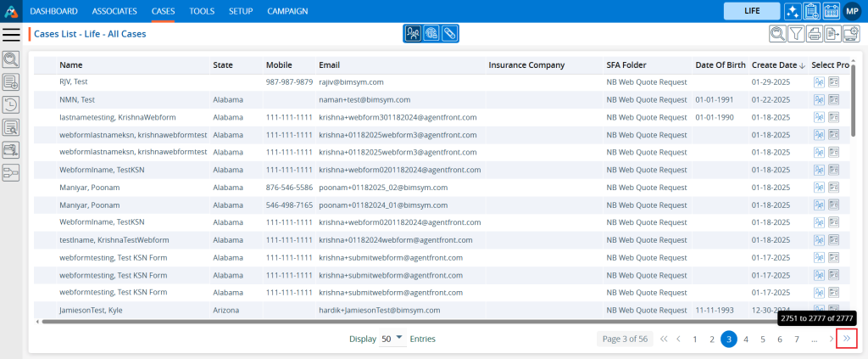Click the print icon in toolbar
This screenshot has height=359, width=868.
pos(815,34)
